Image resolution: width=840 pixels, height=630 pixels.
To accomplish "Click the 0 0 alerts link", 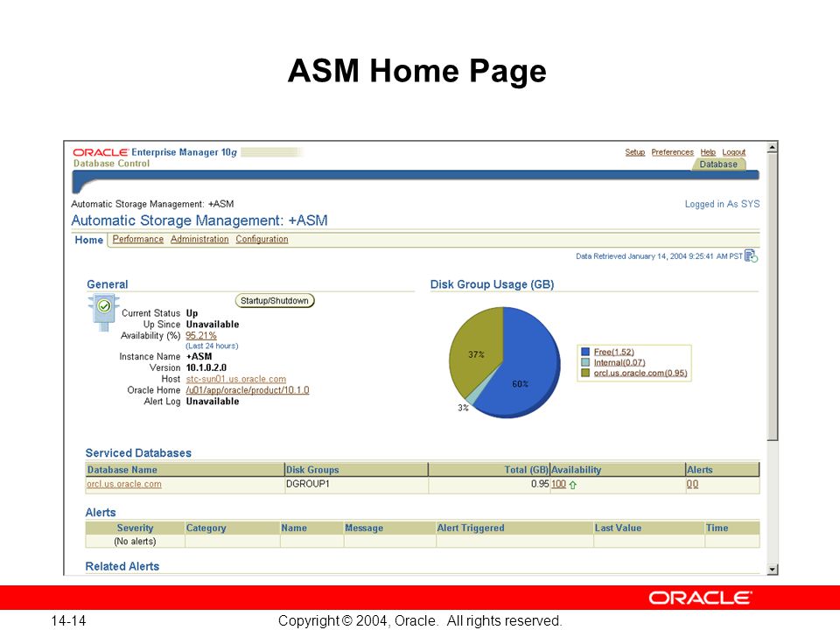I will coord(692,484).
